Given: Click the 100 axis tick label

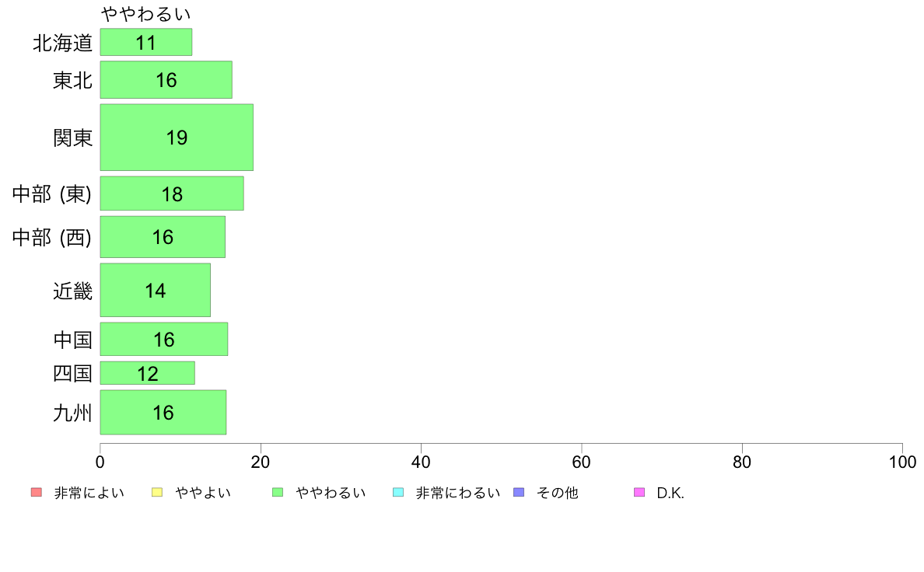Looking at the screenshot, I should point(902,462).
